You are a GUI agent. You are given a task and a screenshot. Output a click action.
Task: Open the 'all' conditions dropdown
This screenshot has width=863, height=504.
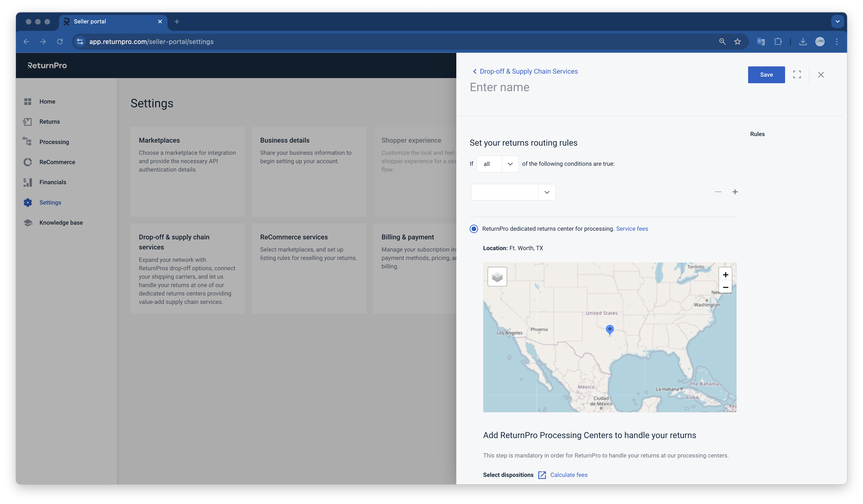pyautogui.click(x=497, y=164)
